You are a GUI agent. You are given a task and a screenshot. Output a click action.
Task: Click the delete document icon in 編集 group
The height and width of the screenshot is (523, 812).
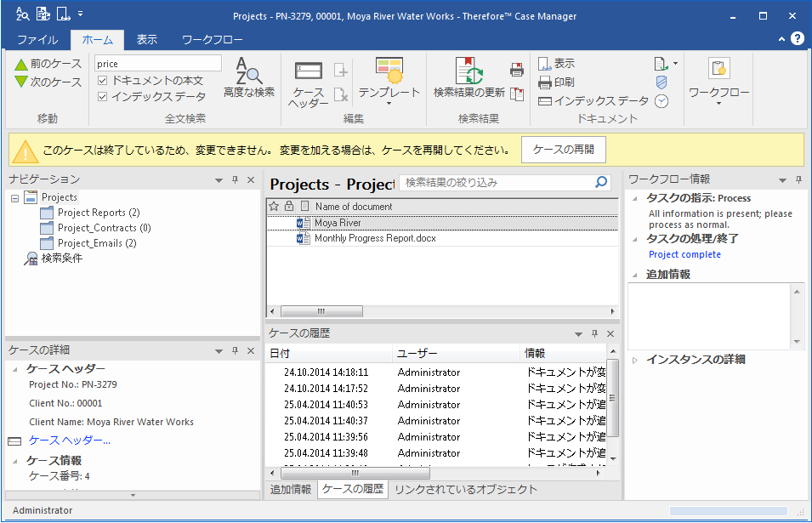coord(341,94)
